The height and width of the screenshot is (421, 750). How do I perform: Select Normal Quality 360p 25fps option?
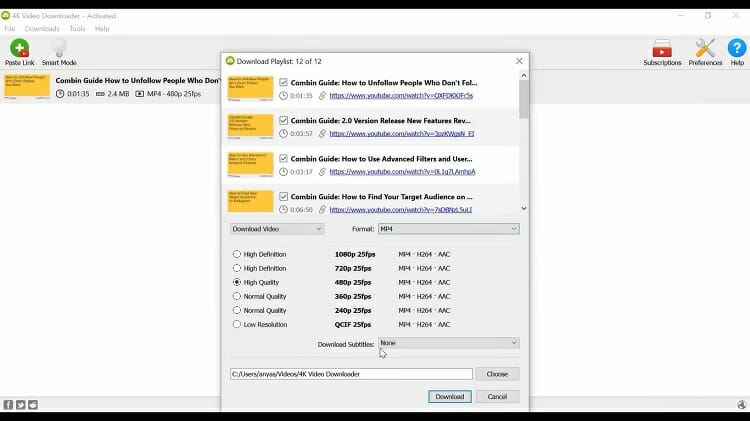click(x=237, y=296)
